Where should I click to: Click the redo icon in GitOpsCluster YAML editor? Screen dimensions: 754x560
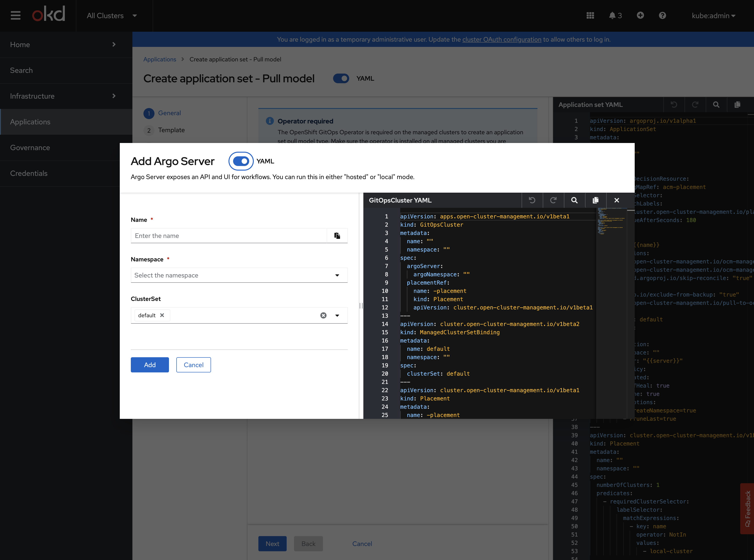(x=553, y=200)
